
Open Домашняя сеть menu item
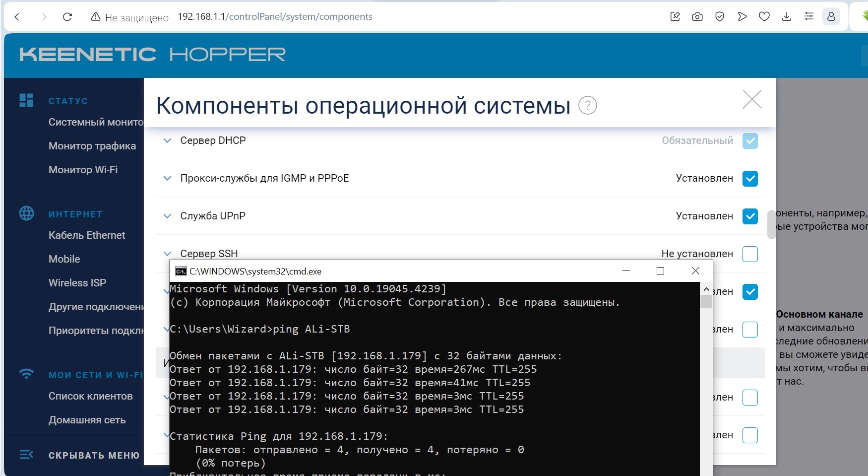[x=87, y=420]
